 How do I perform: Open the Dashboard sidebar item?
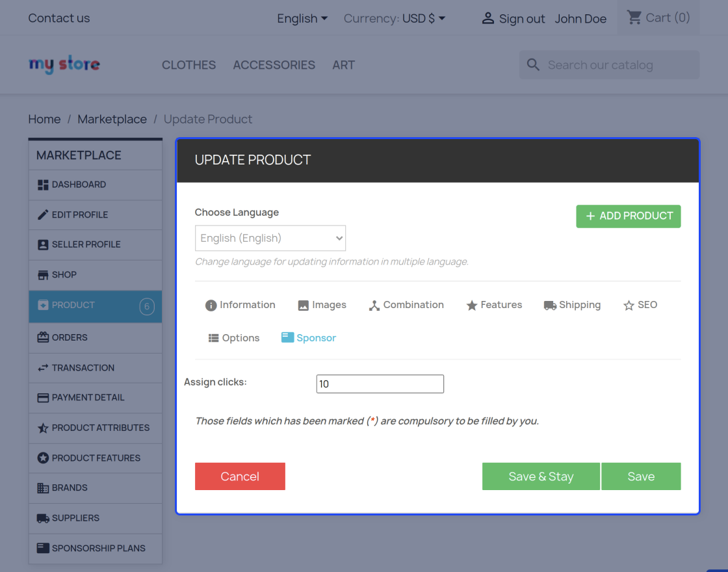(x=95, y=185)
